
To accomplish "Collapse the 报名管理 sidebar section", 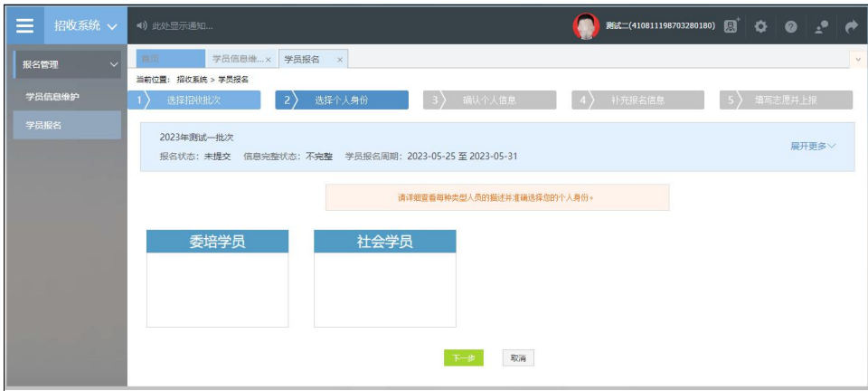I will coord(68,65).
